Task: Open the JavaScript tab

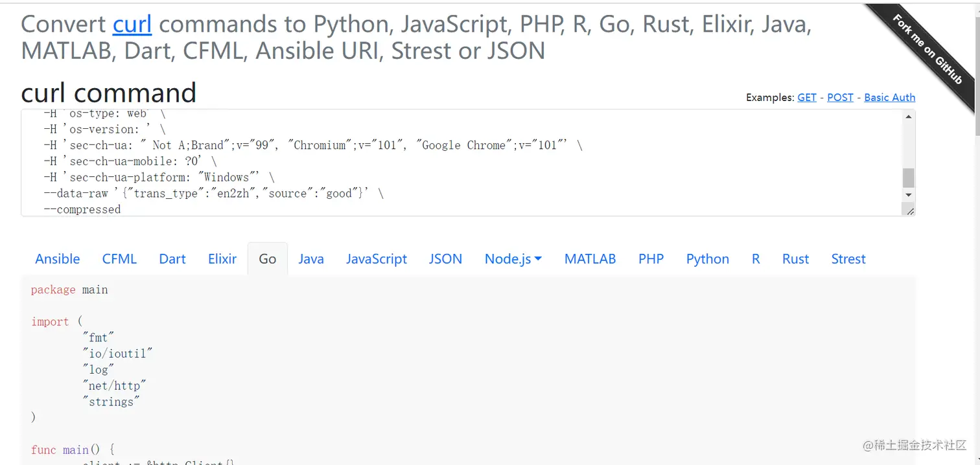Action: pos(376,259)
